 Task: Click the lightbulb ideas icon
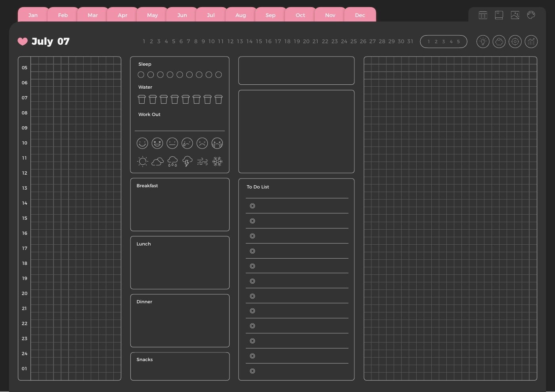point(483,42)
